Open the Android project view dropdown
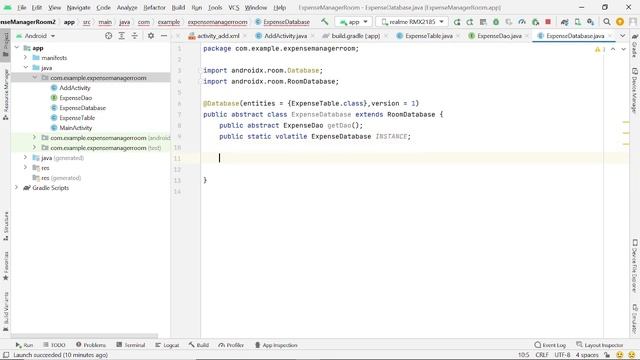Screen dimensions: 640x360 36,36
